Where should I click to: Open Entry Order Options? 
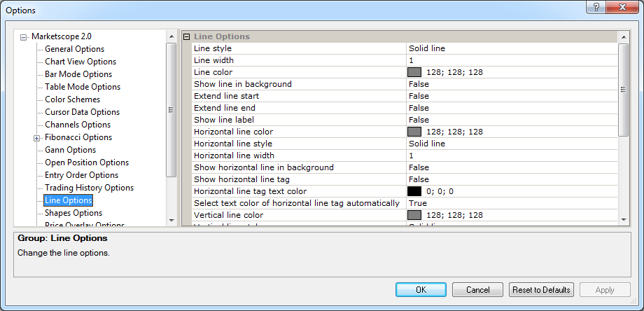pos(81,175)
